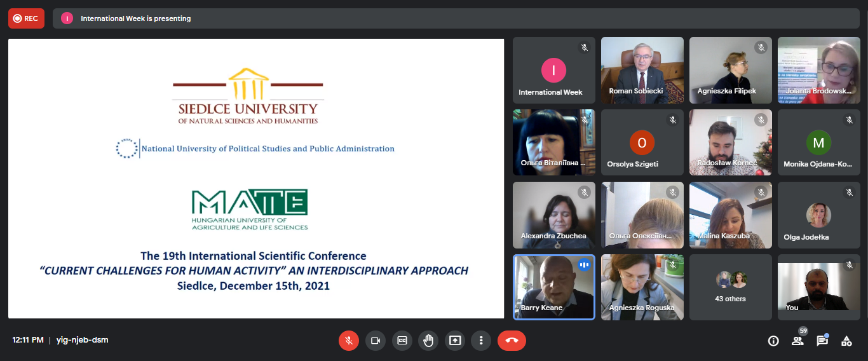868x361 pixels.
Task: Select Alexandra Zbuchea's video tile
Action: [554, 215]
